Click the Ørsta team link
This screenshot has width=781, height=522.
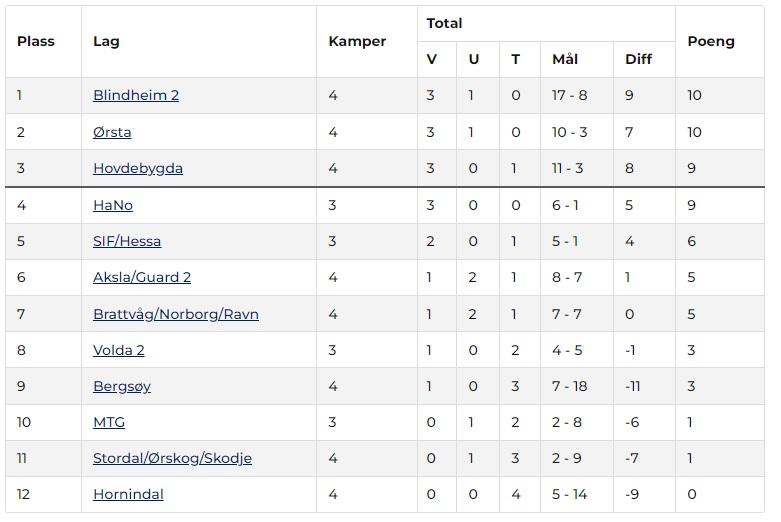(112, 132)
